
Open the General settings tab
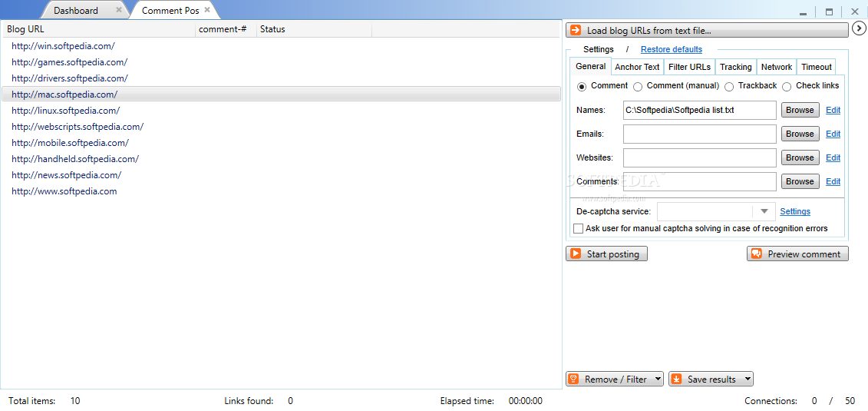(591, 67)
